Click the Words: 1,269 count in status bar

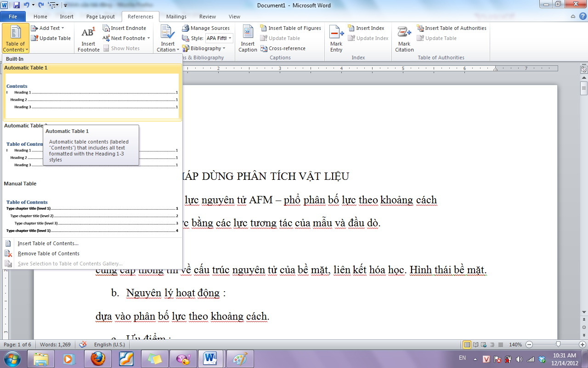tap(55, 345)
